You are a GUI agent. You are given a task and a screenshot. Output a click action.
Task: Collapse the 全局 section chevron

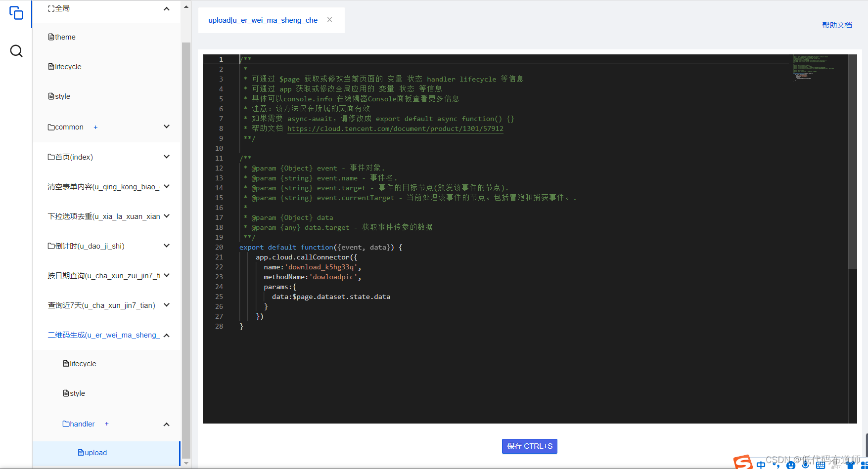point(167,9)
